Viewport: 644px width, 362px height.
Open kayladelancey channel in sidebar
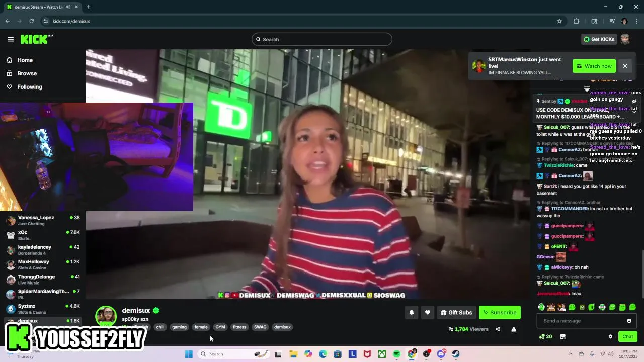click(x=43, y=250)
